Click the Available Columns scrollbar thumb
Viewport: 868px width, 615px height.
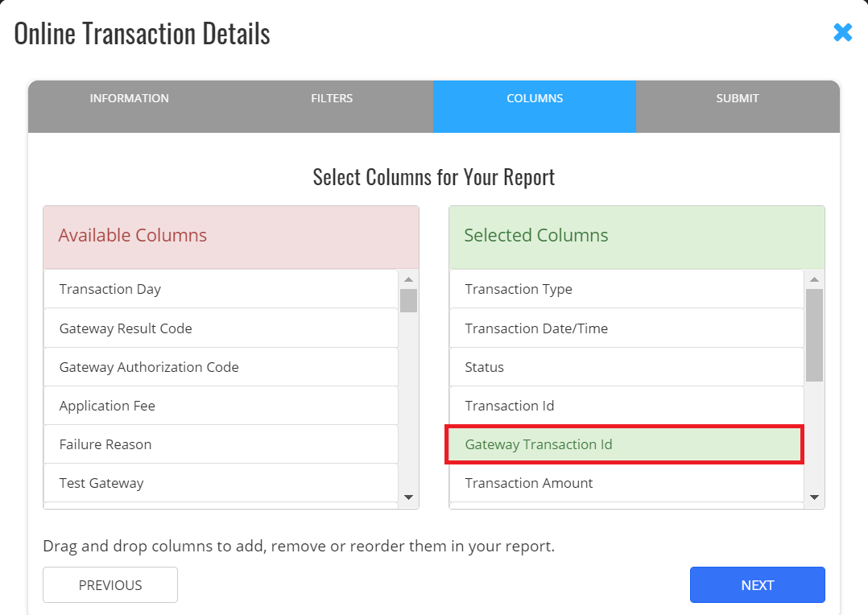click(408, 300)
